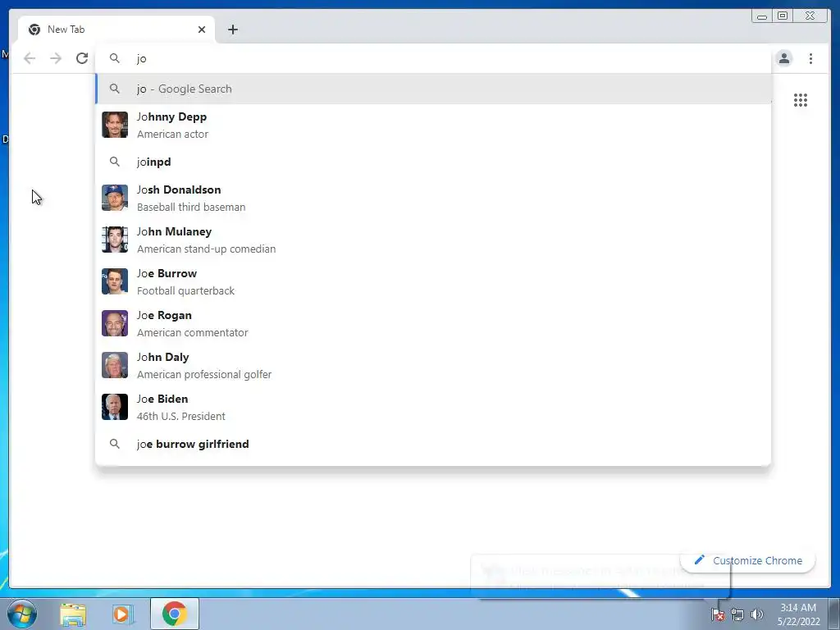Open Windows Explorer from taskbar
This screenshot has height=630, width=840.
[73, 614]
